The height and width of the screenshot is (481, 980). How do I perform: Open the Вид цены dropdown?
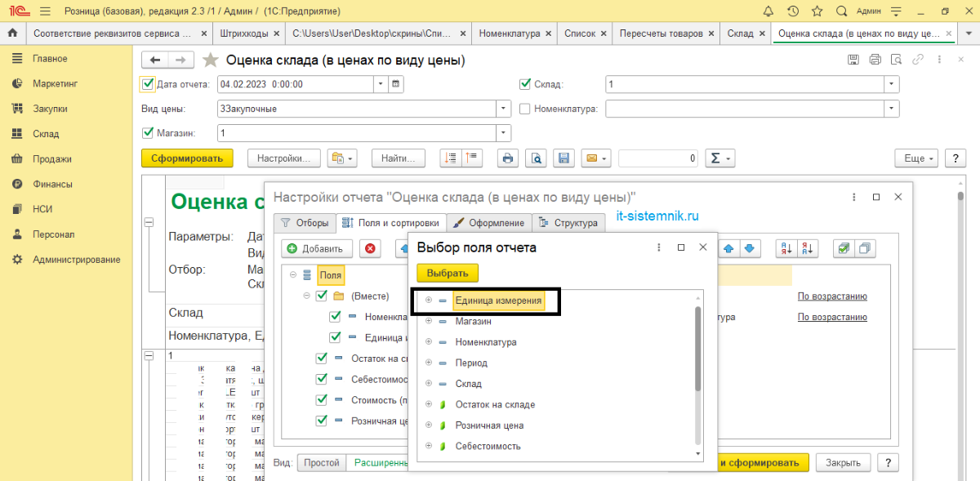point(504,109)
